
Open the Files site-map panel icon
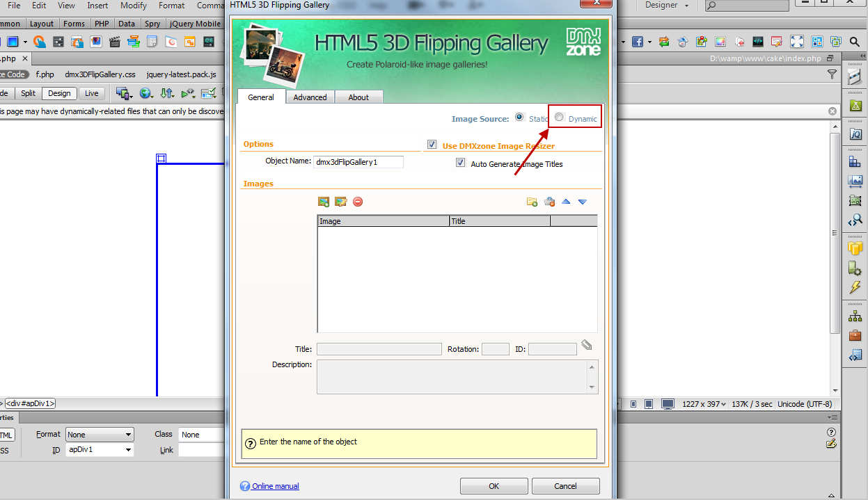[855, 316]
